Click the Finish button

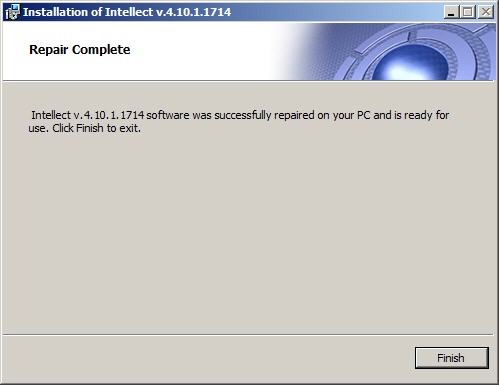click(x=452, y=358)
